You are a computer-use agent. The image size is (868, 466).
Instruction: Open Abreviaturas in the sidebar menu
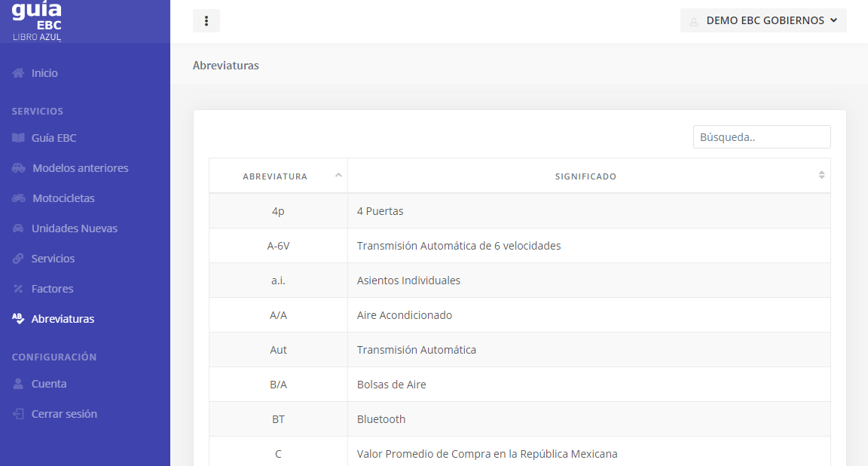63,319
